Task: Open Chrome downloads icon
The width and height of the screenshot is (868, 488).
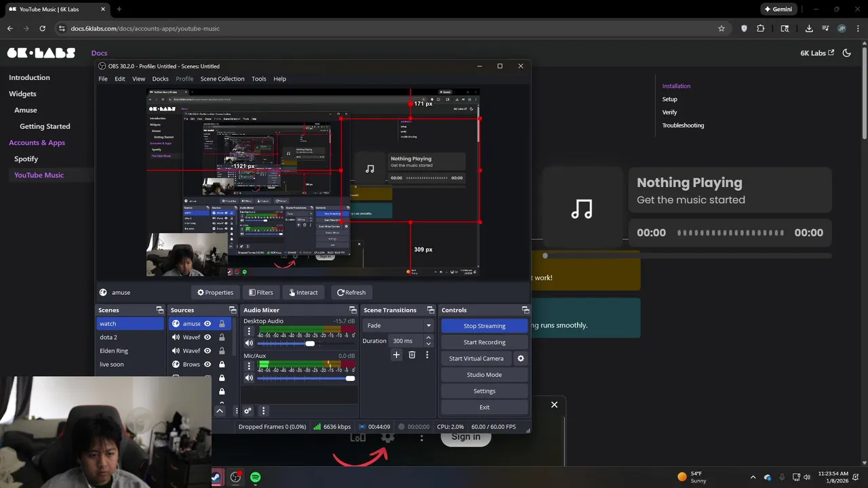Action: coord(809,28)
